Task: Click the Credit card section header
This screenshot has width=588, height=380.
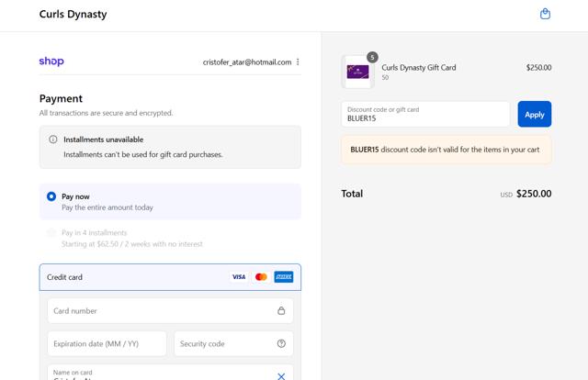Action: (x=170, y=277)
